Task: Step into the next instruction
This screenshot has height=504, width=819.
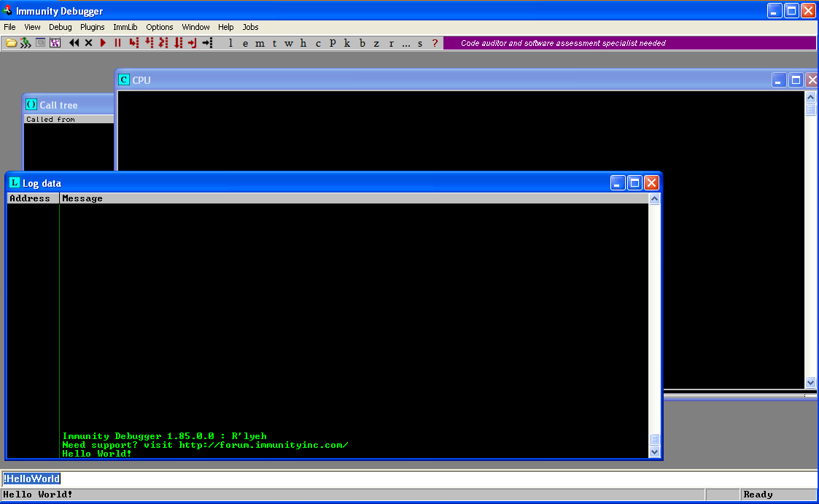Action: click(x=133, y=42)
